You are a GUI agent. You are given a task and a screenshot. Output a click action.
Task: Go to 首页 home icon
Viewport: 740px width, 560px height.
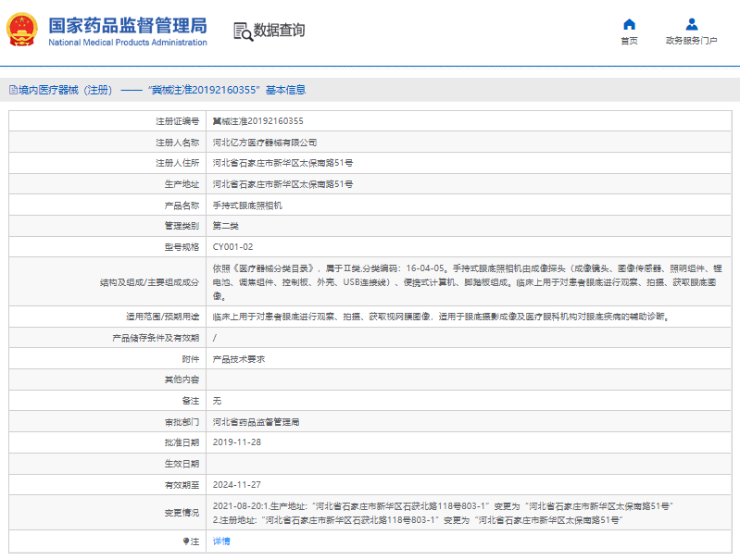[x=629, y=24]
